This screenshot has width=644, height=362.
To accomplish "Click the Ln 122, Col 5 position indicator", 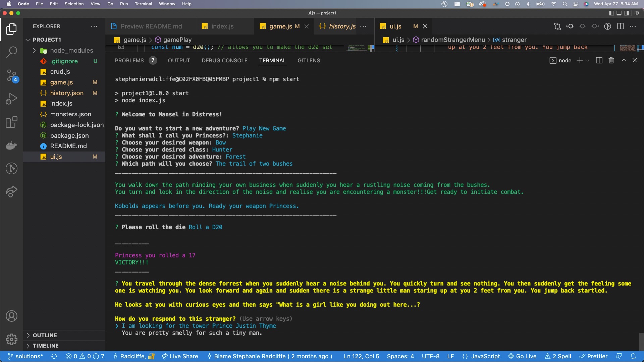I will [x=361, y=356].
